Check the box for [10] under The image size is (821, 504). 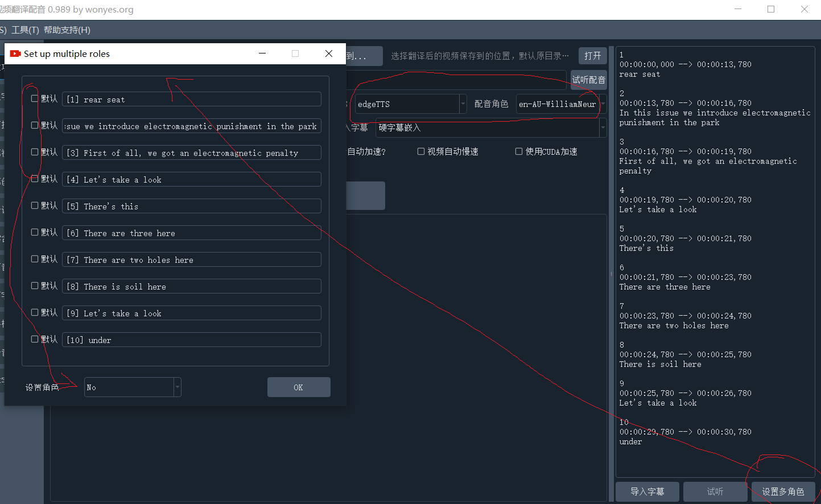pos(35,339)
